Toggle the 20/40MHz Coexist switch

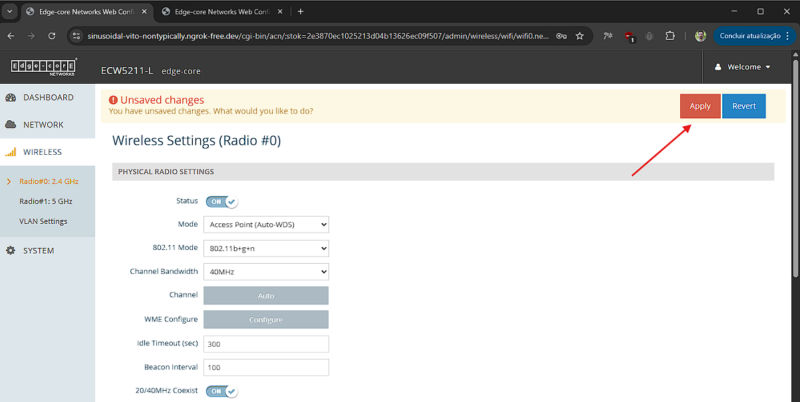tap(221, 391)
